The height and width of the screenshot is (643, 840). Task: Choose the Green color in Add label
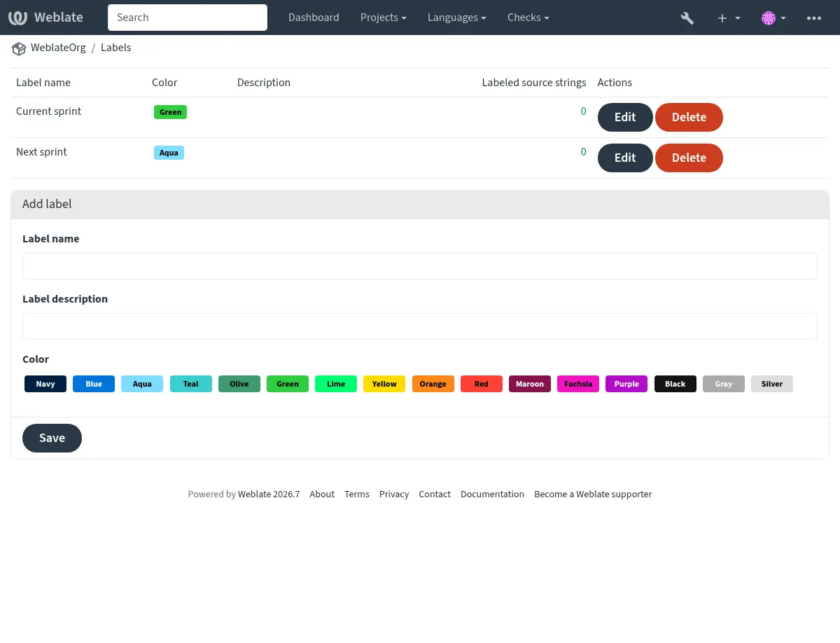coord(288,384)
